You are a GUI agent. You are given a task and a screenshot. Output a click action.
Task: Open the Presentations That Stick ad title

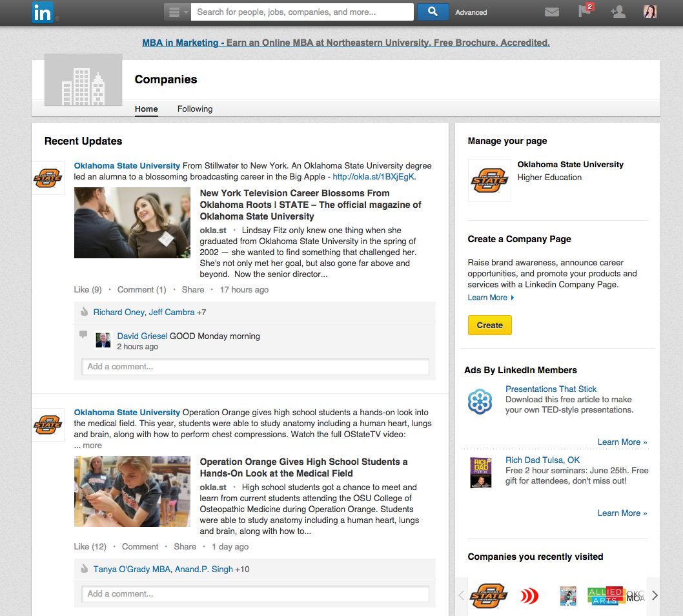(x=551, y=389)
